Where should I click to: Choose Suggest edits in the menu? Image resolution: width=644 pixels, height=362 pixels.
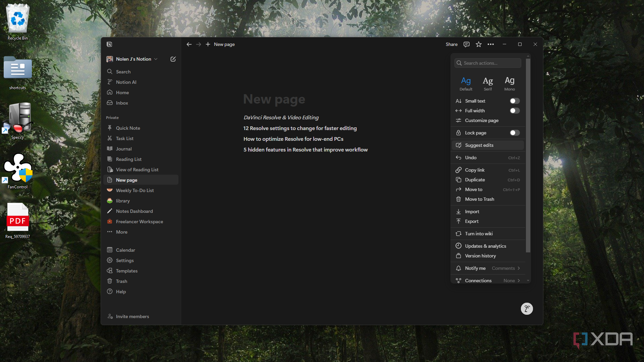(x=488, y=145)
